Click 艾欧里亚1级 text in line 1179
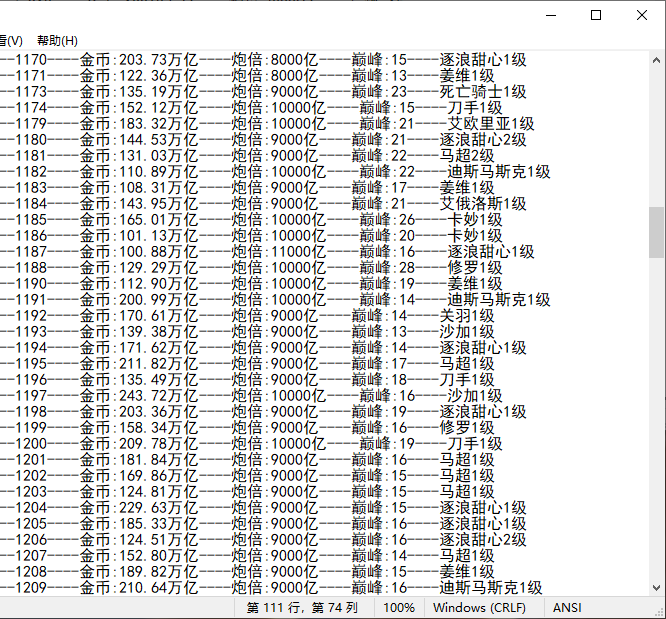Viewport: 666px width, 619px height. pos(490,124)
